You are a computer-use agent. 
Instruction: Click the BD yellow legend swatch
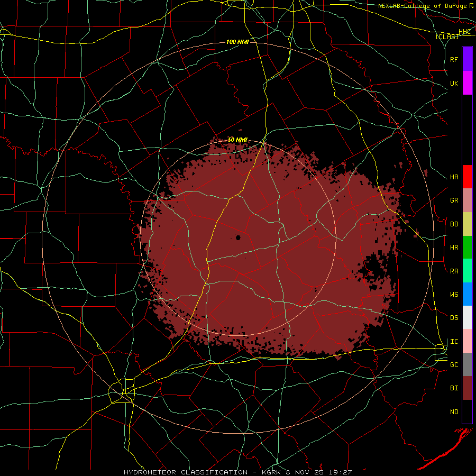pyautogui.click(x=467, y=224)
